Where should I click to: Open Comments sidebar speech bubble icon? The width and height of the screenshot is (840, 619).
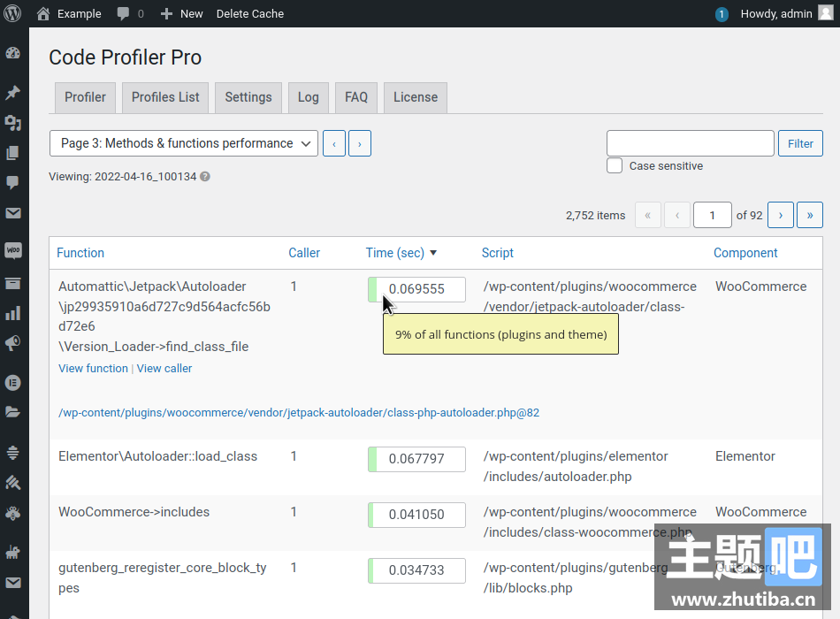[13, 183]
